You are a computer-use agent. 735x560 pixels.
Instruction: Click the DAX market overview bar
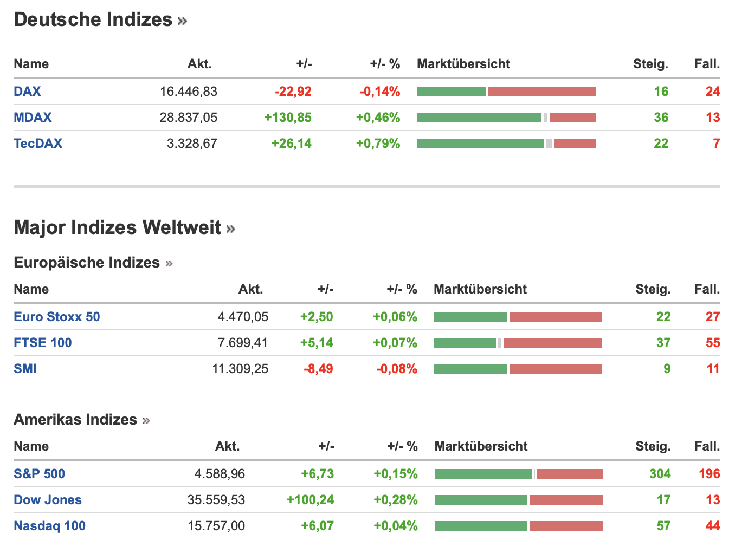[x=506, y=92]
